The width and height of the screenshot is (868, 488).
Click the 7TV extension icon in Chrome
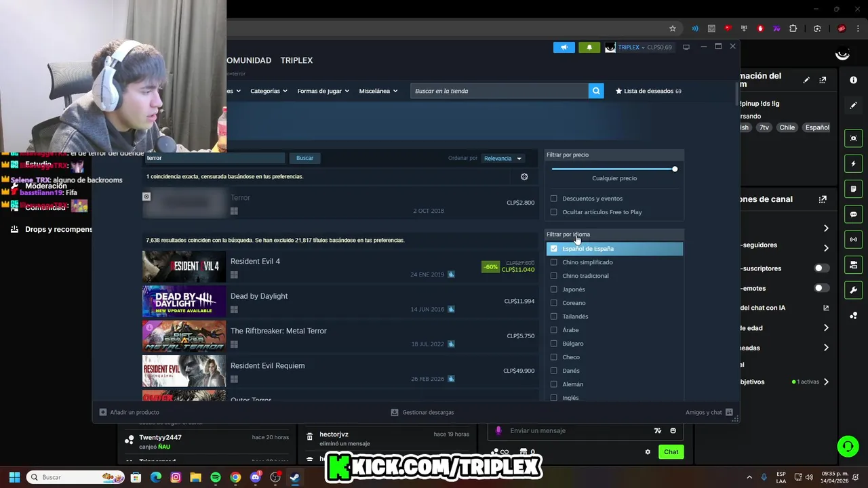(x=776, y=28)
